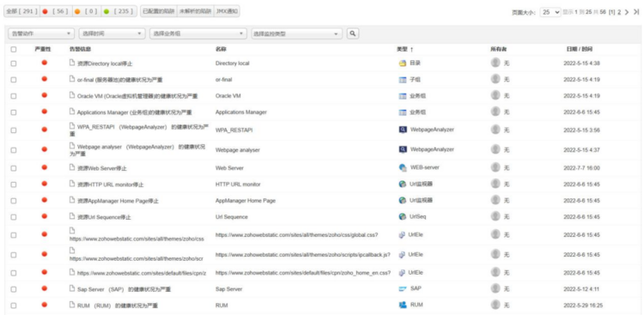This screenshot has height=315, width=644.
Task: Tick the select-all checkbox in header
Action: pos(14,49)
